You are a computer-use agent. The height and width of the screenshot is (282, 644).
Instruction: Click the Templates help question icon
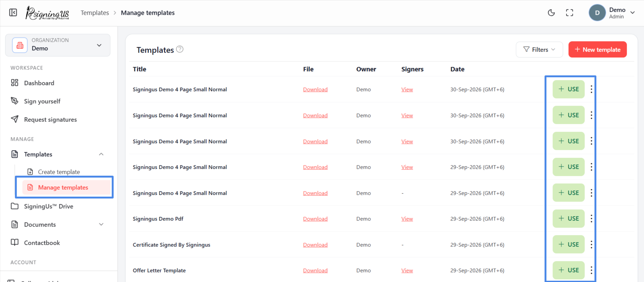(180, 49)
